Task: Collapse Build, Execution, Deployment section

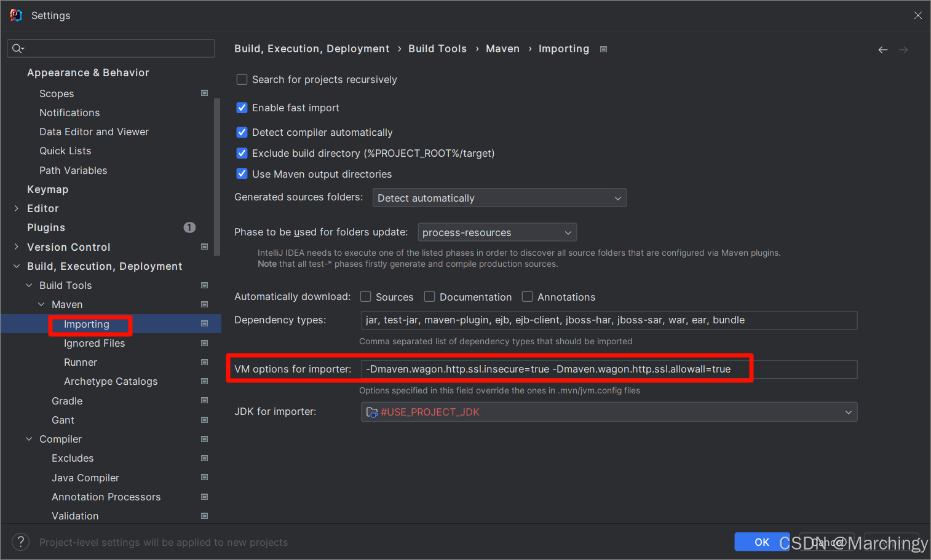Action: [x=17, y=266]
